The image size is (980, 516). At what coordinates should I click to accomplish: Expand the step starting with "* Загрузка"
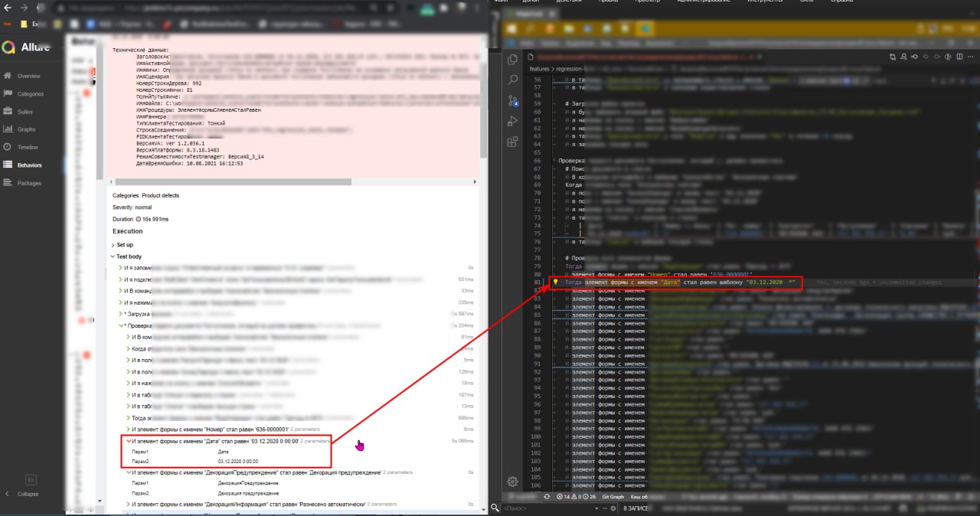tap(121, 314)
